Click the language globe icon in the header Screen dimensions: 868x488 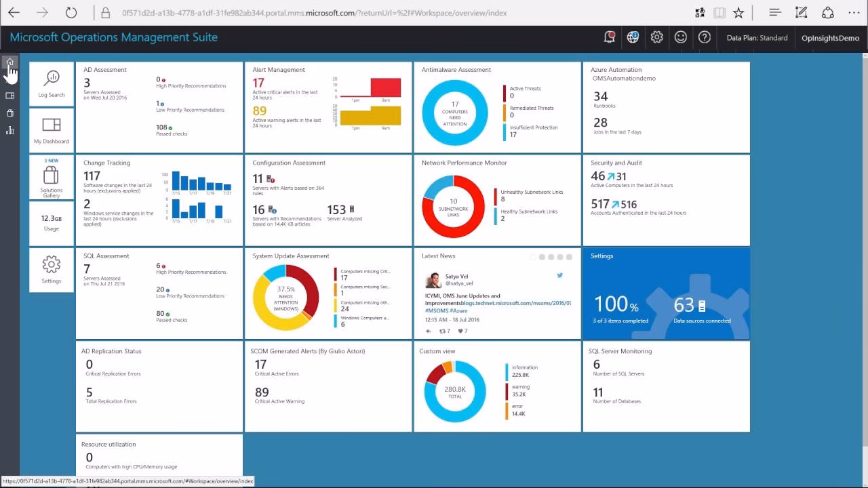pos(633,37)
